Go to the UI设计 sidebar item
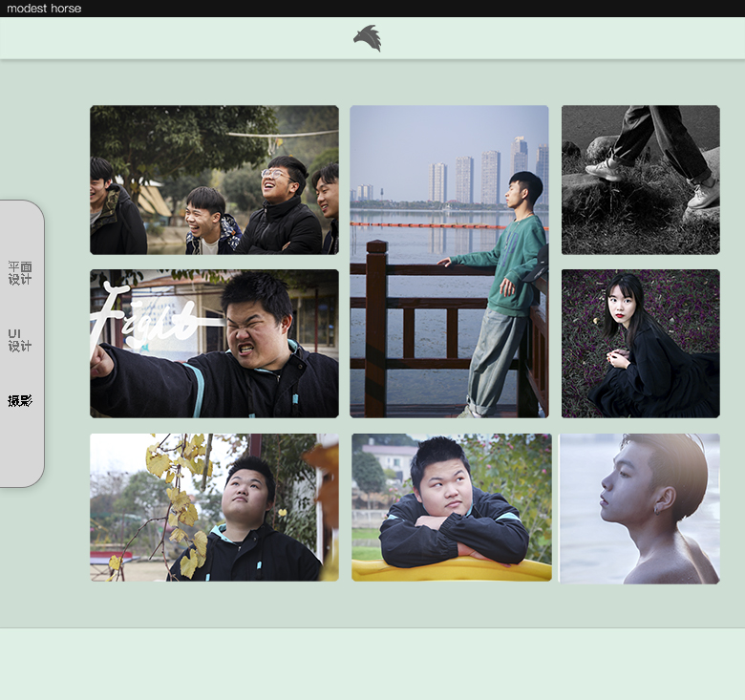Screen dimensions: 745x700 click(x=19, y=340)
